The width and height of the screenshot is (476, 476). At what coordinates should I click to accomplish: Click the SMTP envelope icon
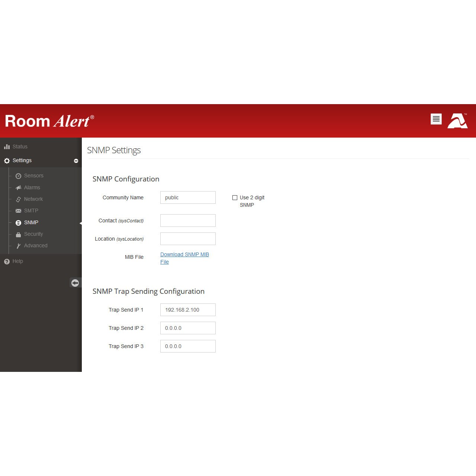pos(19,211)
